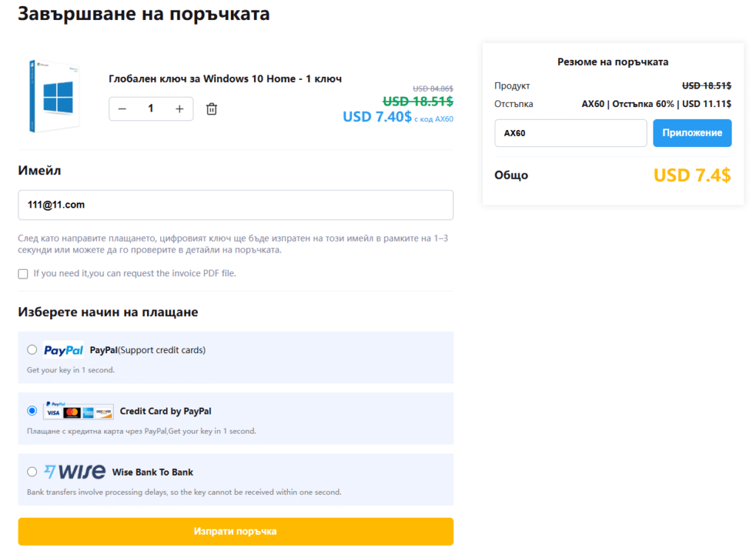Click the 'Имейл' section heading

[40, 171]
